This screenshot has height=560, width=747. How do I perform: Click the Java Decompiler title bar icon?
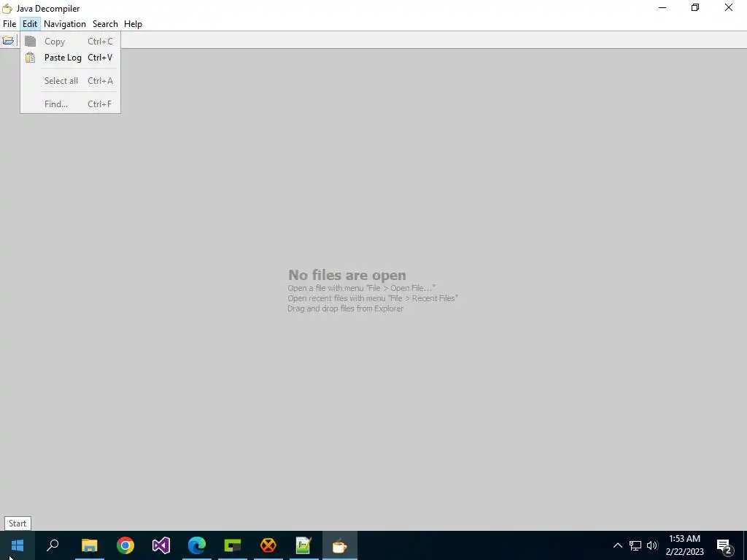(x=7, y=8)
